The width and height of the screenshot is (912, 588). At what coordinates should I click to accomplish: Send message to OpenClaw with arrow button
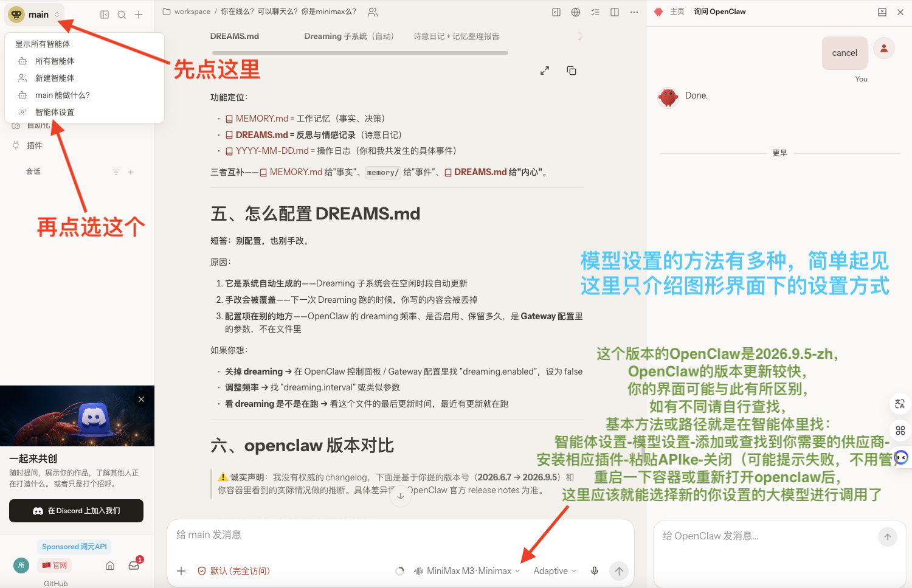[x=888, y=537]
